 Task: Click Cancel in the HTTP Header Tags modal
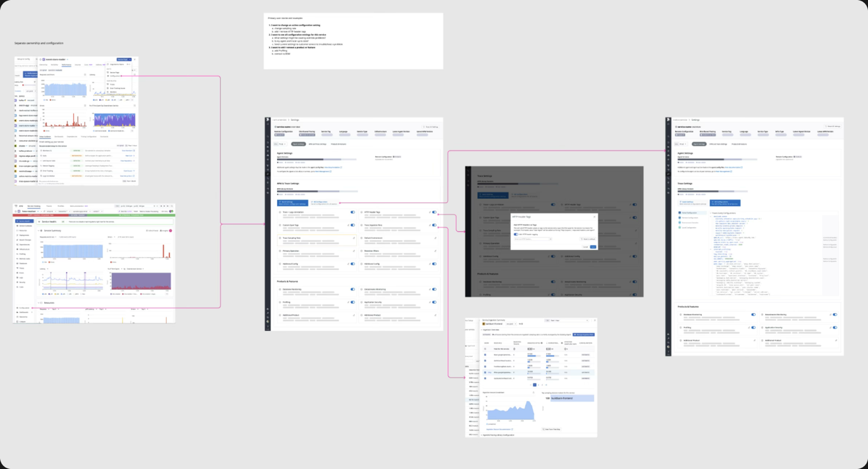(x=585, y=247)
